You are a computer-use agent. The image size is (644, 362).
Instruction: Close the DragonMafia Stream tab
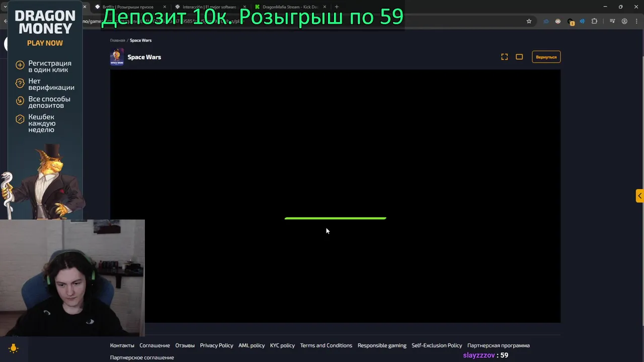click(x=325, y=7)
